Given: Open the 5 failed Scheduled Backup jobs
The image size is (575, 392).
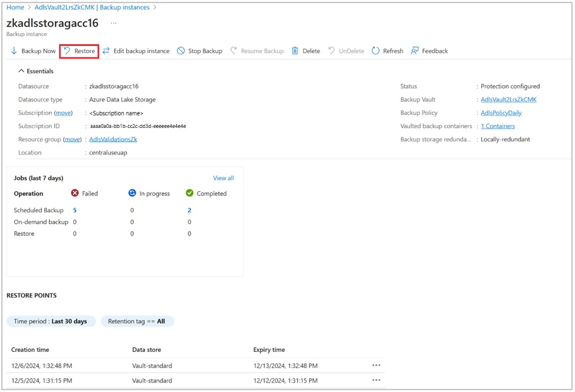Looking at the screenshot, I should (x=75, y=210).
